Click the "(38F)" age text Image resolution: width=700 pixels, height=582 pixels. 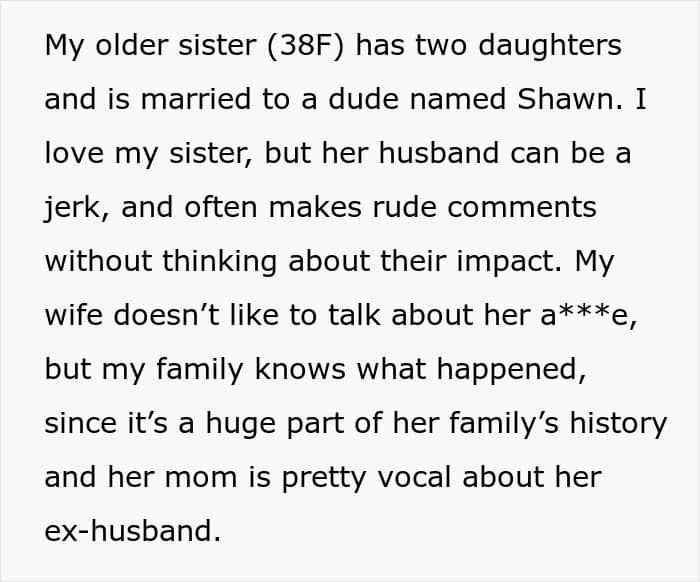click(x=307, y=46)
